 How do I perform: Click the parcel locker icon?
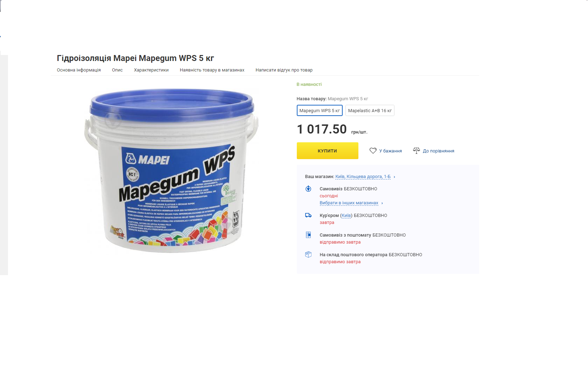(308, 235)
